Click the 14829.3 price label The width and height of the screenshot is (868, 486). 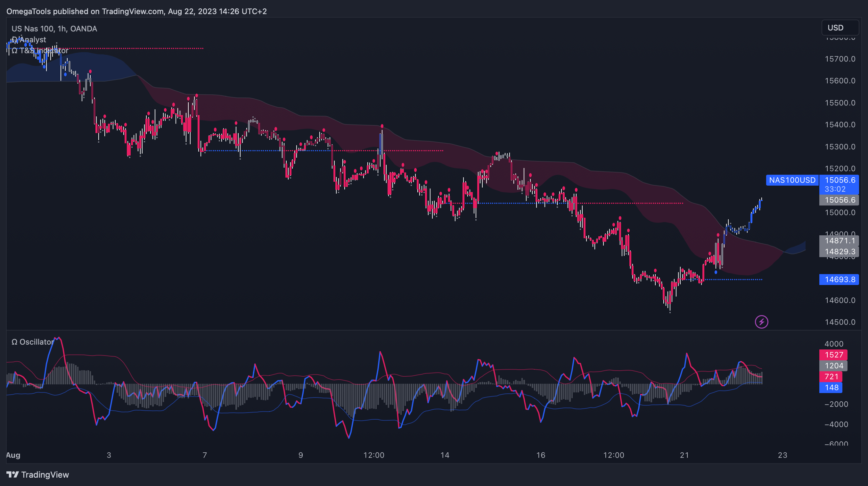coord(839,252)
